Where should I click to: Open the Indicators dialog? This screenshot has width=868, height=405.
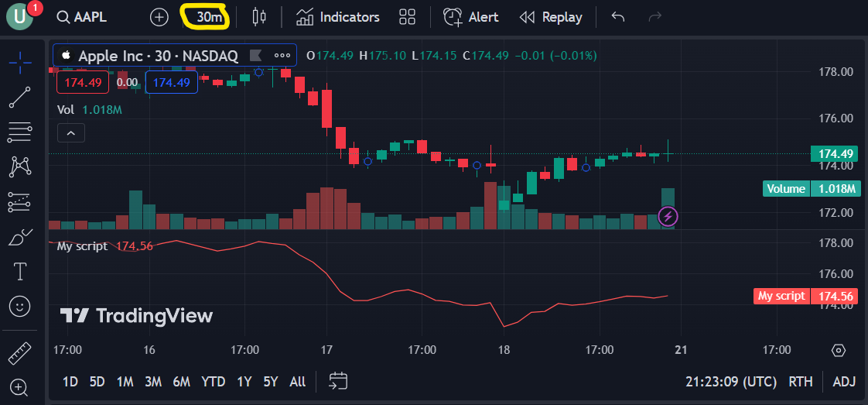tap(337, 17)
